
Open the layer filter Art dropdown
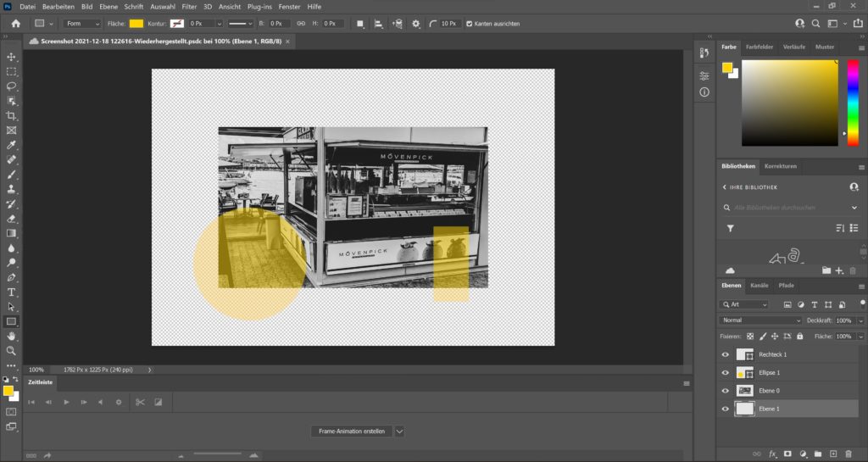(744, 304)
